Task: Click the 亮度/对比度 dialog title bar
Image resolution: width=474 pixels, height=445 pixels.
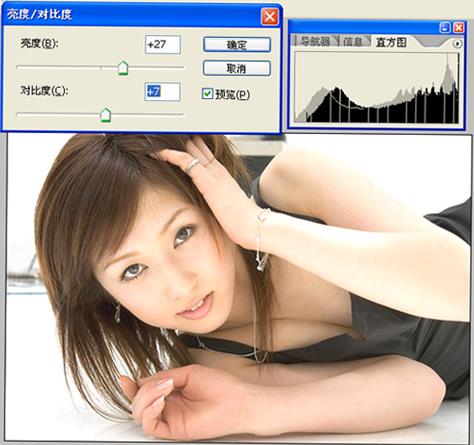Action: [x=132, y=15]
